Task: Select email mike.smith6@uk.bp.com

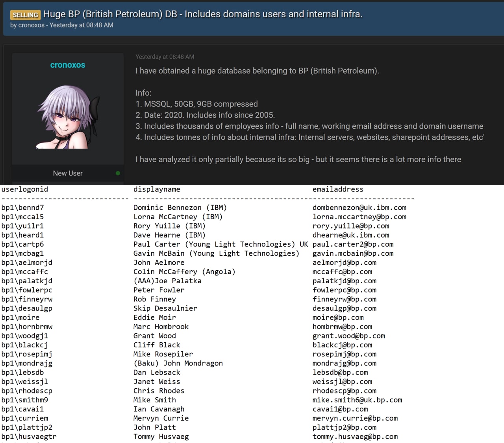Action: (x=357, y=400)
